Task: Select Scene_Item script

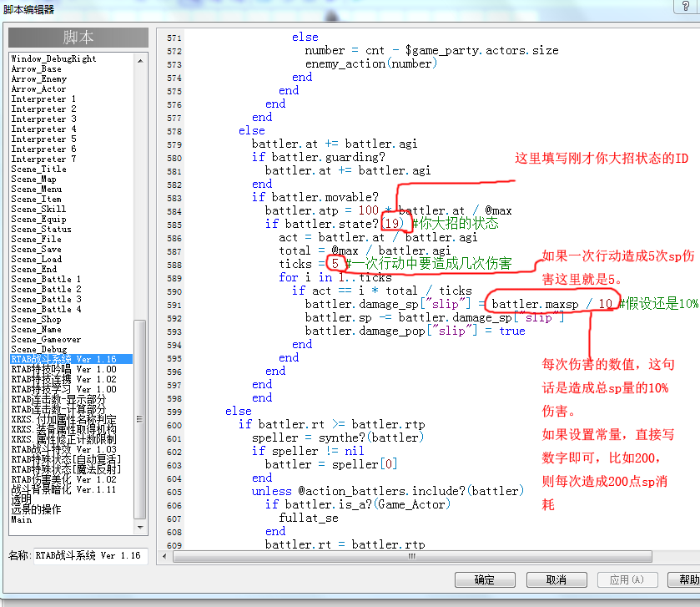Action: [36, 200]
